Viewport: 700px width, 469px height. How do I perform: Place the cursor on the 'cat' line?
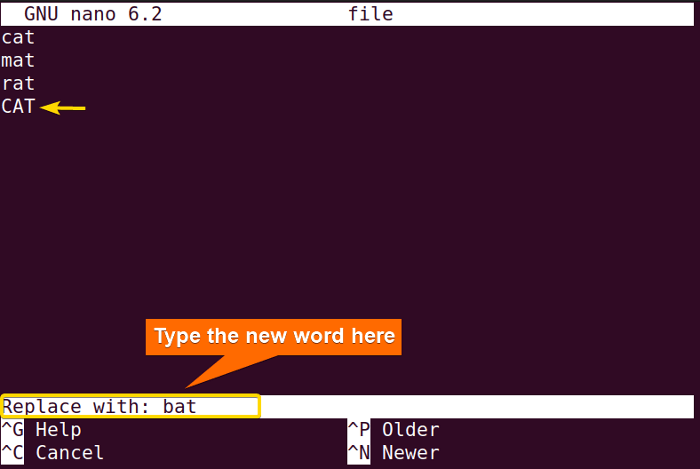(18, 37)
